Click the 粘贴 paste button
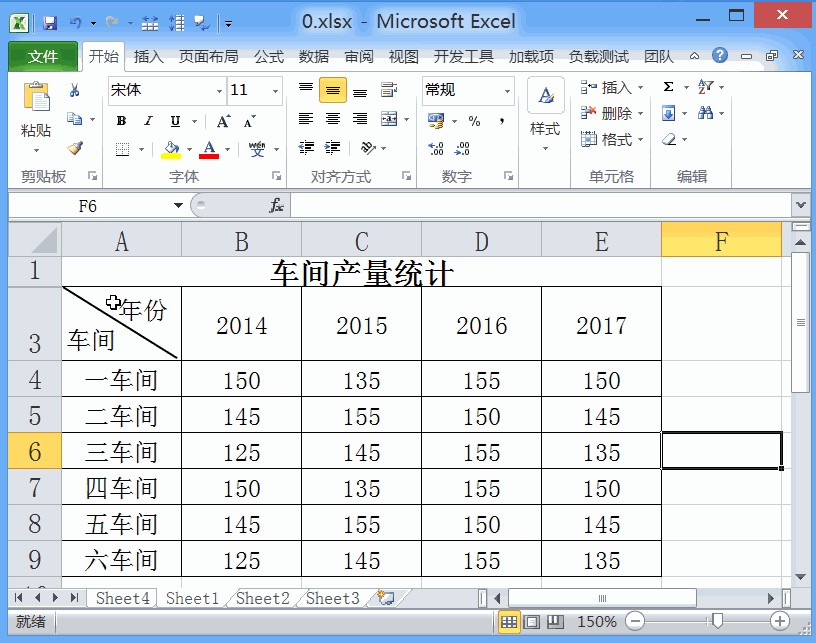The image size is (816, 643). [x=35, y=110]
